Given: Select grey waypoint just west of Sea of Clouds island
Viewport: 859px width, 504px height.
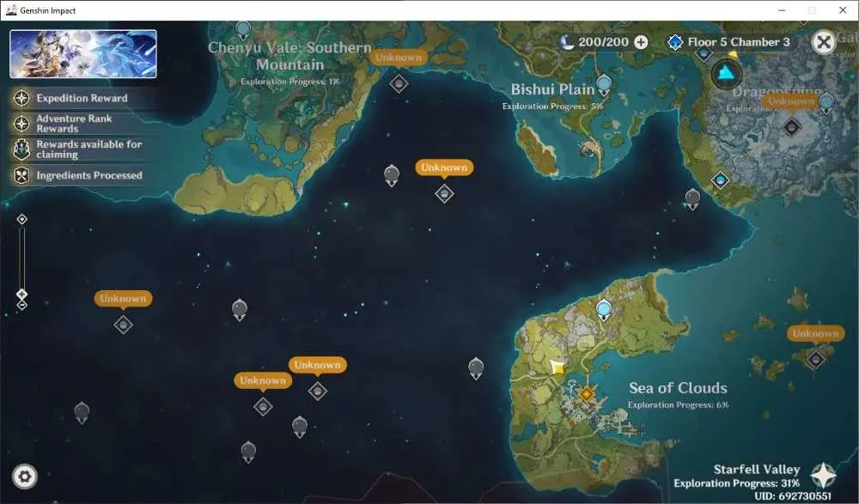Looking at the screenshot, I should coord(476,368).
